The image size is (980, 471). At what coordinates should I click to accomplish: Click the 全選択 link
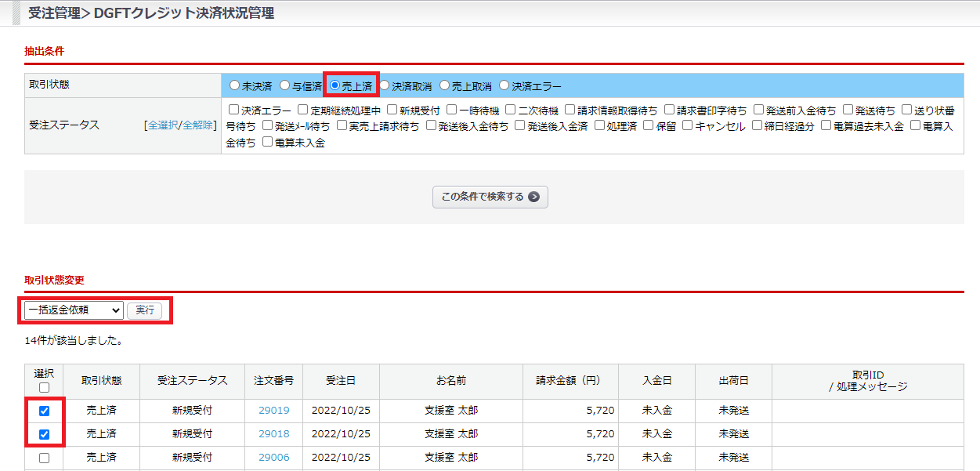162,125
